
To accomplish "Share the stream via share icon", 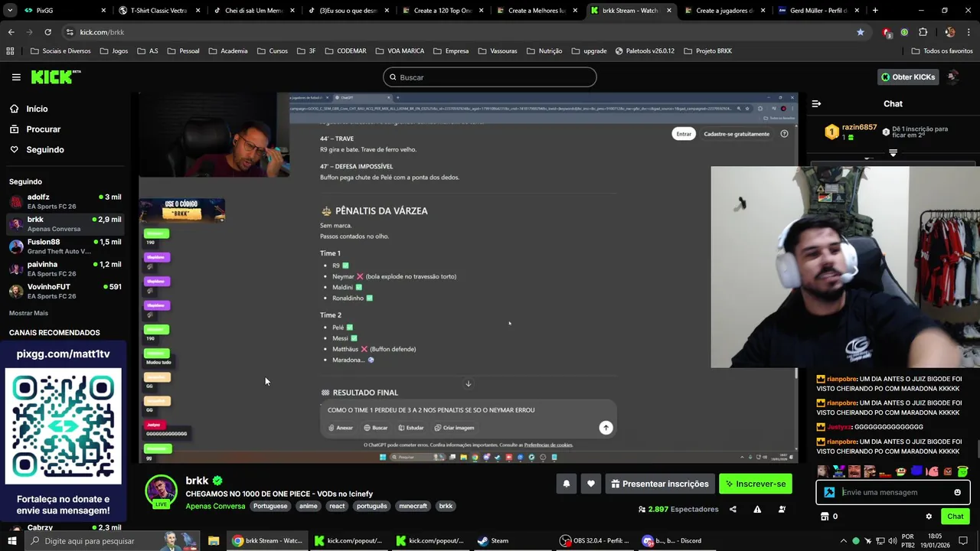I will pos(733,510).
